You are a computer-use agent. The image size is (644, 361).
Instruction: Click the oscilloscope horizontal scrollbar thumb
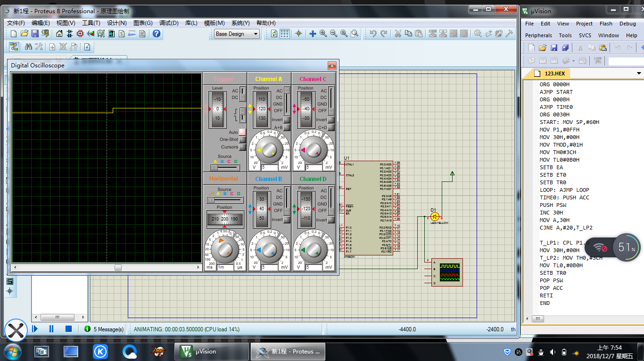(118, 268)
